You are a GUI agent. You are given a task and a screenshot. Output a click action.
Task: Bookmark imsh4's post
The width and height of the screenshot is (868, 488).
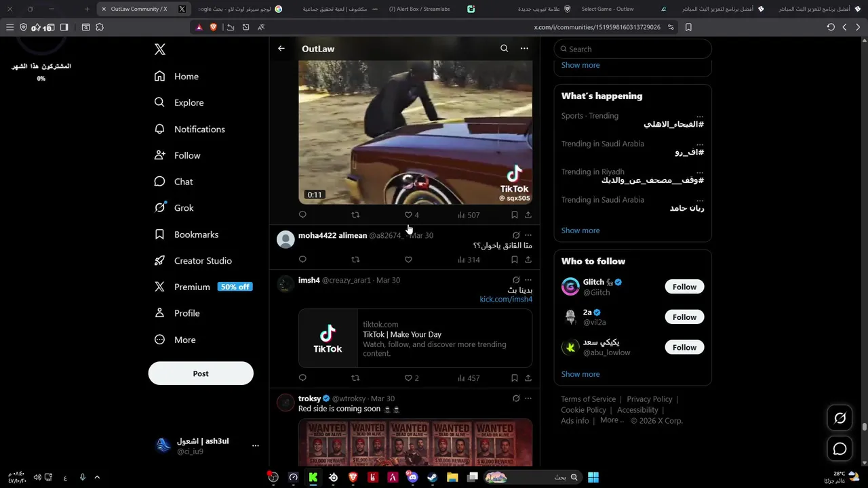515,378
